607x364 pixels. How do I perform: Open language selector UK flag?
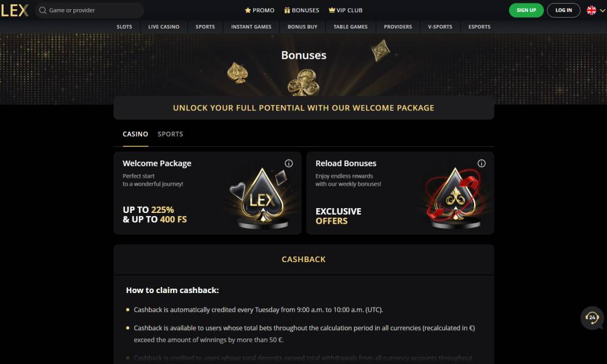pos(591,10)
